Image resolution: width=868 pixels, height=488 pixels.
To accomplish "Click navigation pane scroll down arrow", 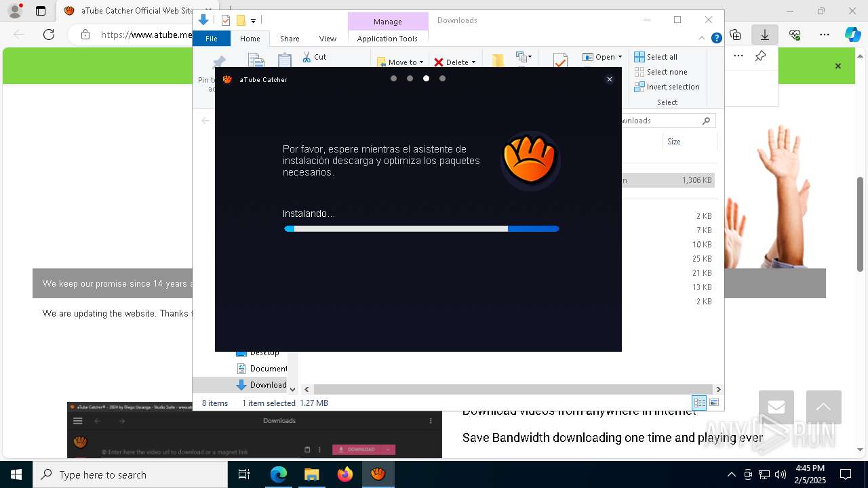I will pyautogui.click(x=293, y=389).
